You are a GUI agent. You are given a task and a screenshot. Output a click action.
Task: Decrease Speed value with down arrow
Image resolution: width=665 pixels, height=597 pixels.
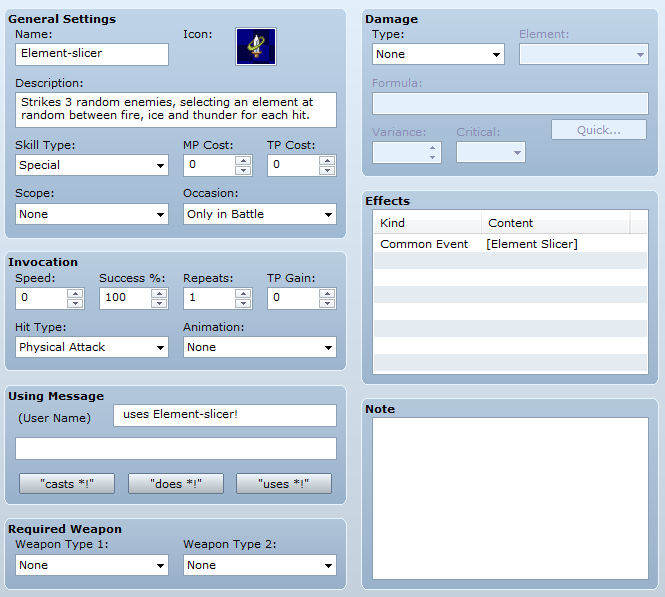pyautogui.click(x=75, y=303)
